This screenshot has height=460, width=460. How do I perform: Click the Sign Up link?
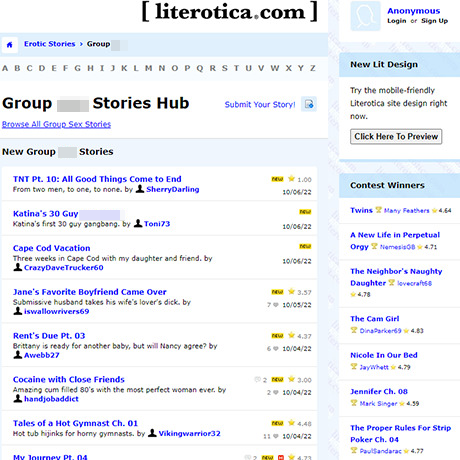[434, 21]
